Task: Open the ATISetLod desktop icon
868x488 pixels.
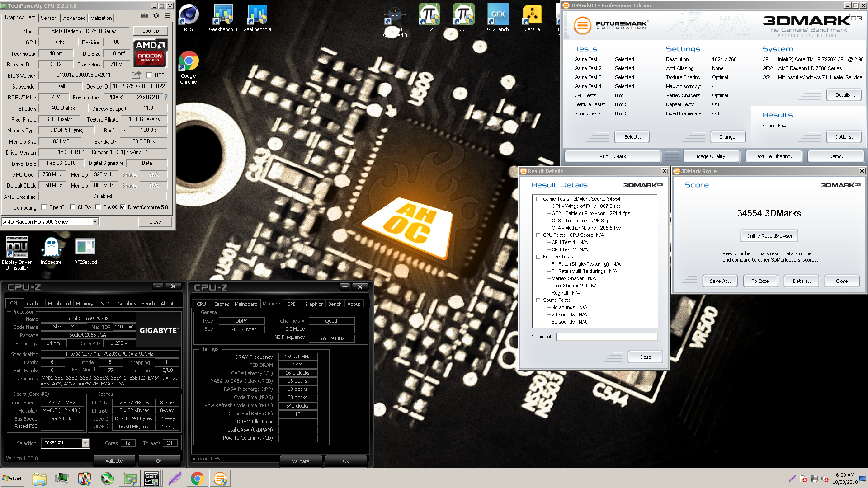Action: click(x=85, y=251)
